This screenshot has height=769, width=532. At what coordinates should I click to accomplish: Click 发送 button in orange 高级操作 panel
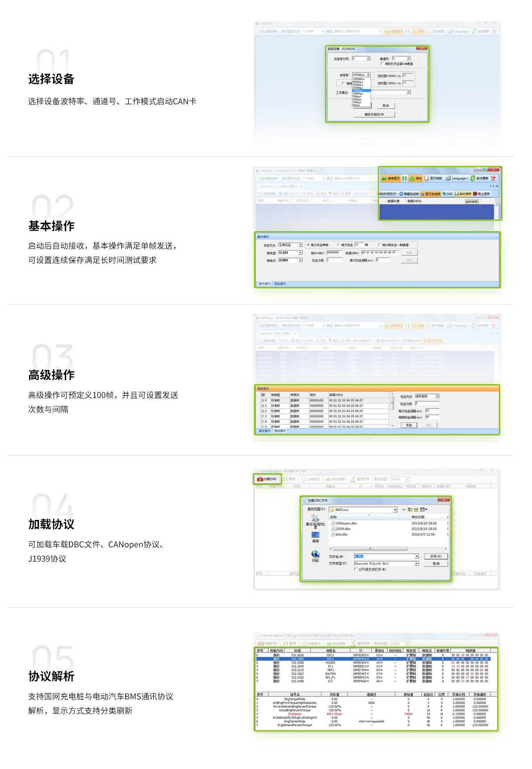click(409, 425)
